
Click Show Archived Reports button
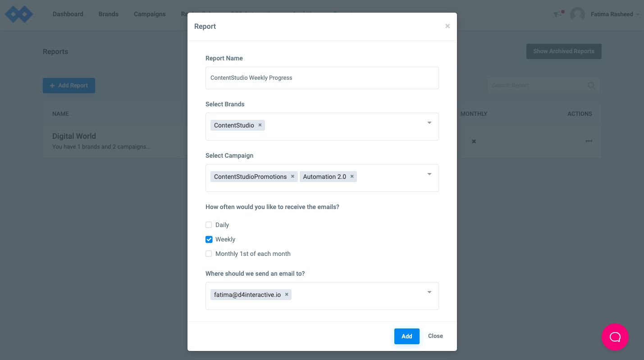[x=564, y=51]
